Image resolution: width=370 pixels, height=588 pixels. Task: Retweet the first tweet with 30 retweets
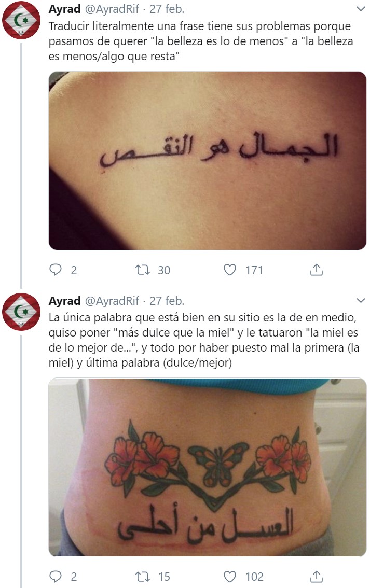coord(143,270)
